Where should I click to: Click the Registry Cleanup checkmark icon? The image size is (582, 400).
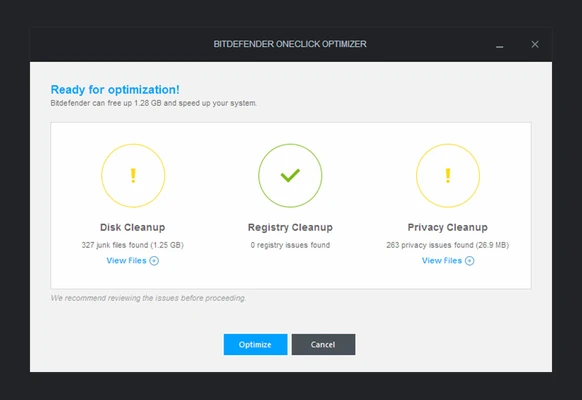pos(290,176)
